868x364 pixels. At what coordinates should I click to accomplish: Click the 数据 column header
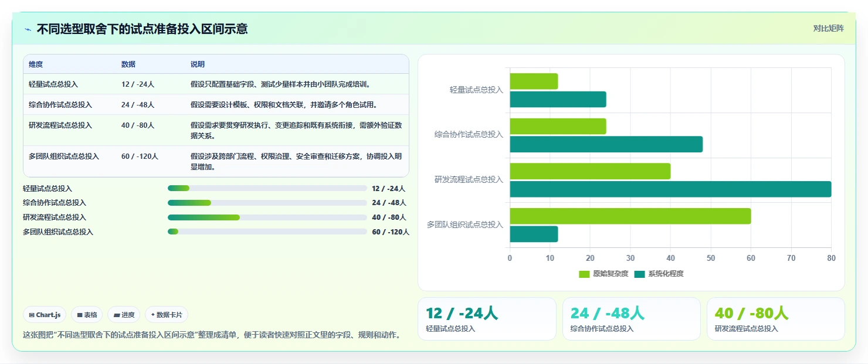point(128,64)
